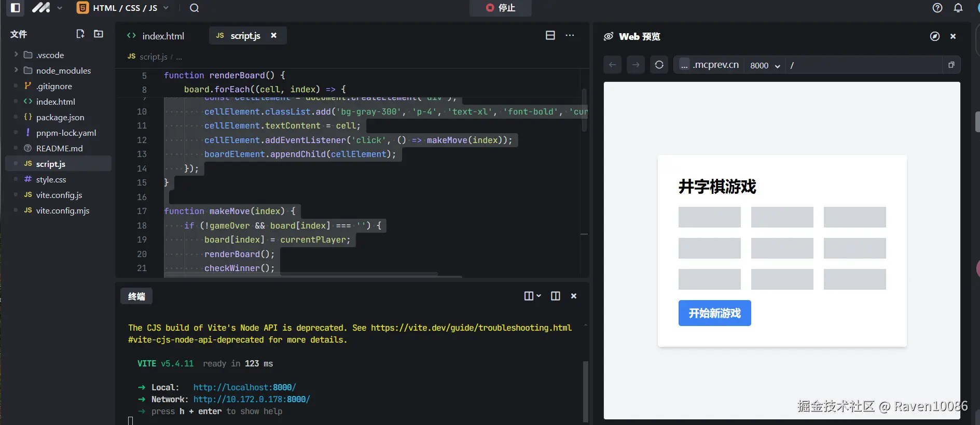The height and width of the screenshot is (425, 980).
Task: Open the package.json file
Action: (58, 117)
